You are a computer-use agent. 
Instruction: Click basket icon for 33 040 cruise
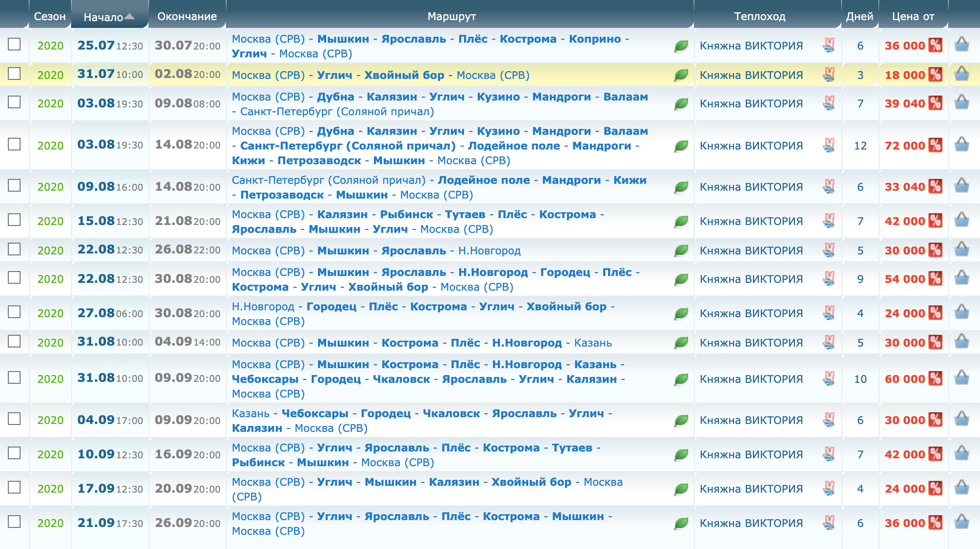(962, 186)
